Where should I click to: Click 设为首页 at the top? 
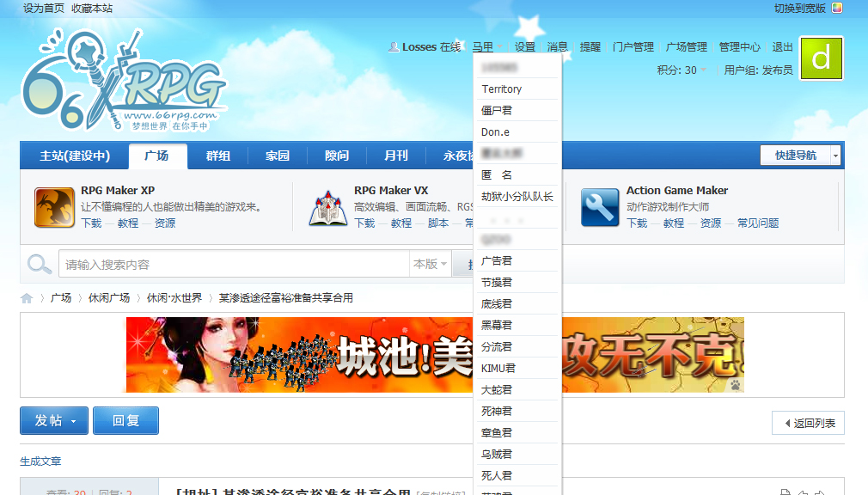coord(44,9)
